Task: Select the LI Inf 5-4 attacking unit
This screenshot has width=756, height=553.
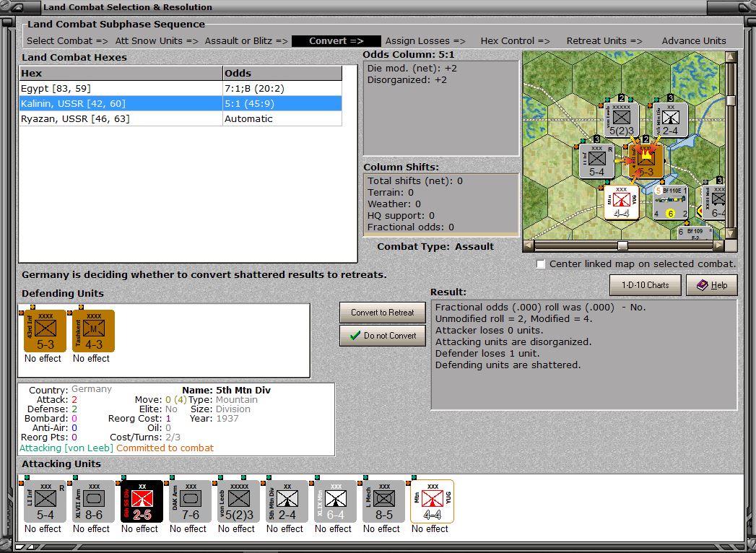Action: (x=45, y=502)
